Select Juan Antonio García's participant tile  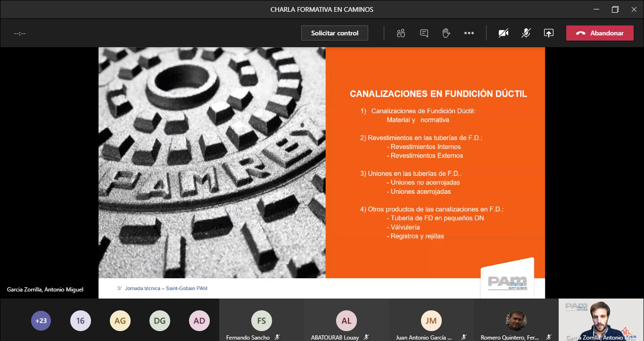coord(431,320)
